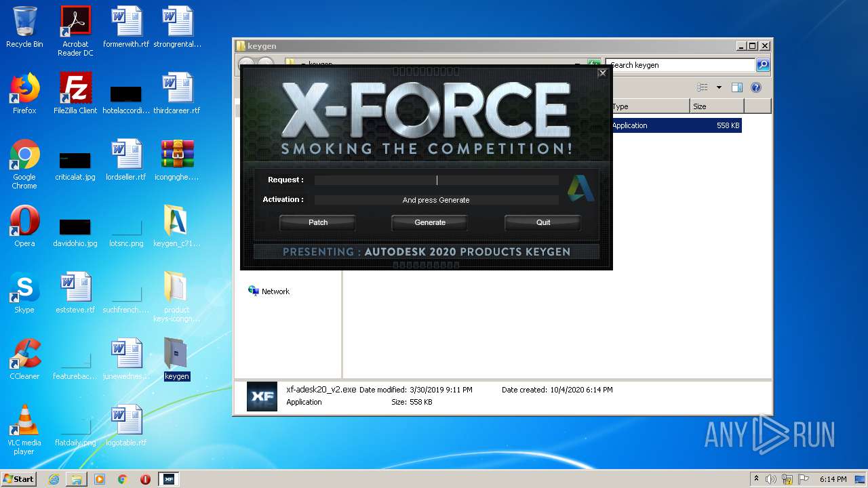Select the Acrobat Reader DC desktop icon
This screenshot has width=868, height=488.
75,31
